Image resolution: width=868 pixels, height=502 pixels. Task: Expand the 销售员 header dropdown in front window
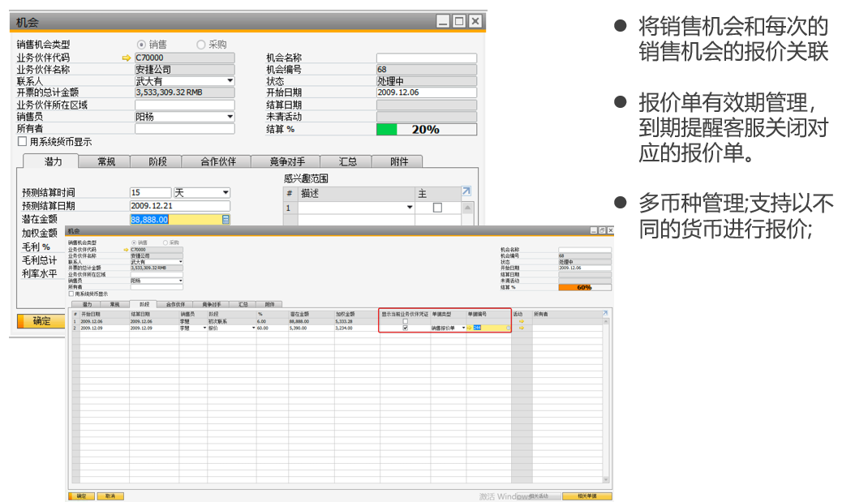click(x=180, y=281)
